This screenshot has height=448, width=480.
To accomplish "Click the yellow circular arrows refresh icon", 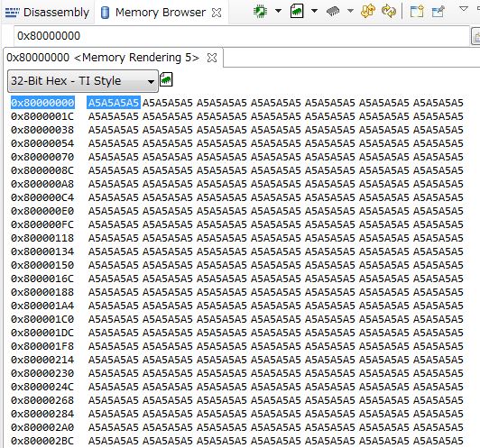I will click(389, 12).
